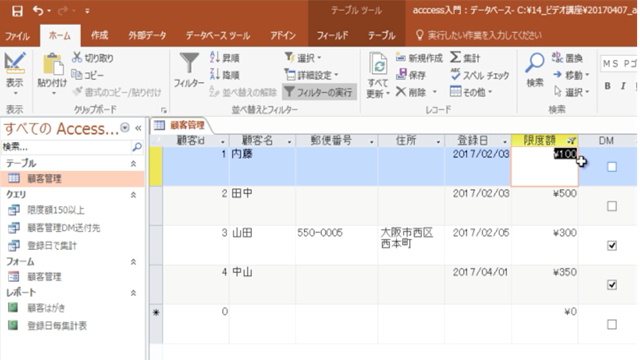640x360 pixels.
Task: Click the tell-me 実行したい作業 box
Action: pyautogui.click(x=479, y=36)
